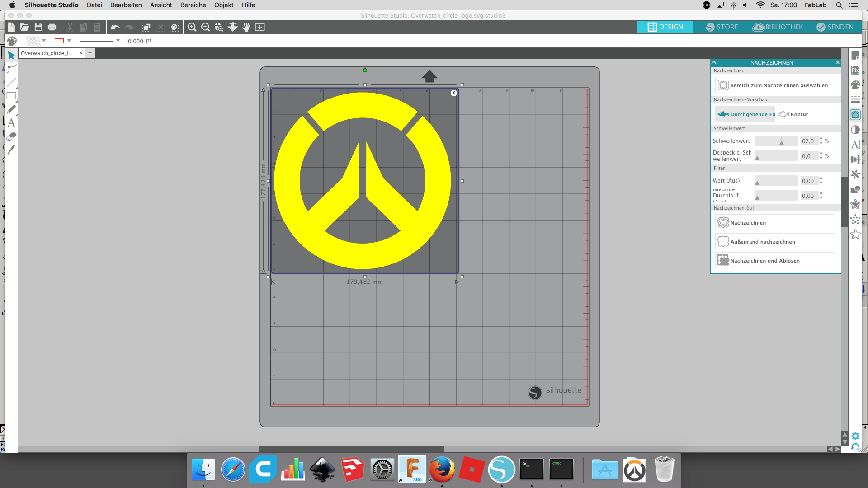Screen dimensions: 868x488
Task: Activate the zoom selection tool
Action: pos(219,27)
